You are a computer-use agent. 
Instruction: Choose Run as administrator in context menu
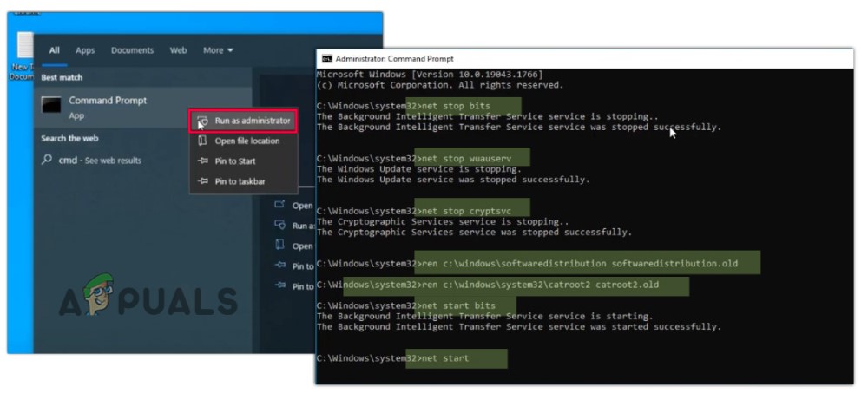pos(243,121)
